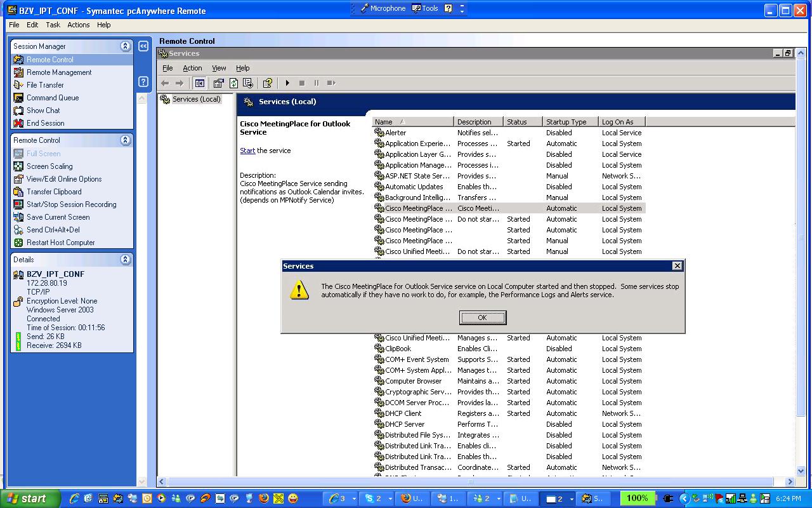The width and height of the screenshot is (812, 508).
Task: Send Ctrl+Alt+Del to the remote host
Action: 53,230
